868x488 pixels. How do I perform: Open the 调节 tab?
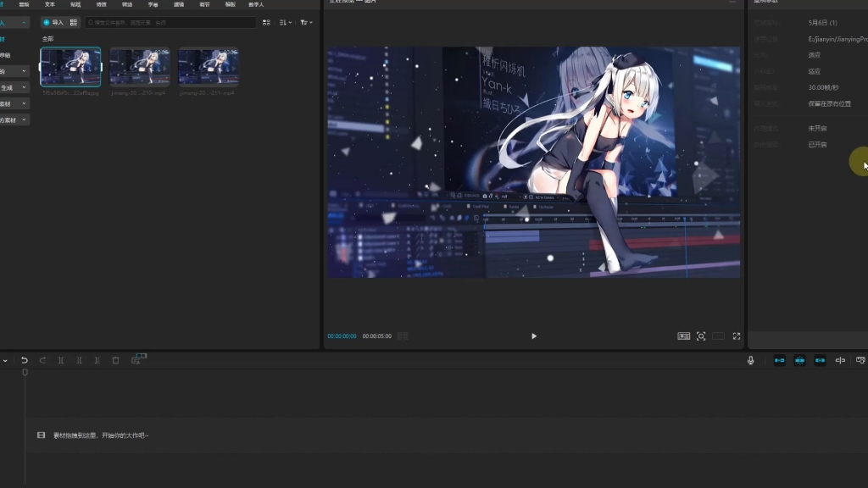(204, 4)
